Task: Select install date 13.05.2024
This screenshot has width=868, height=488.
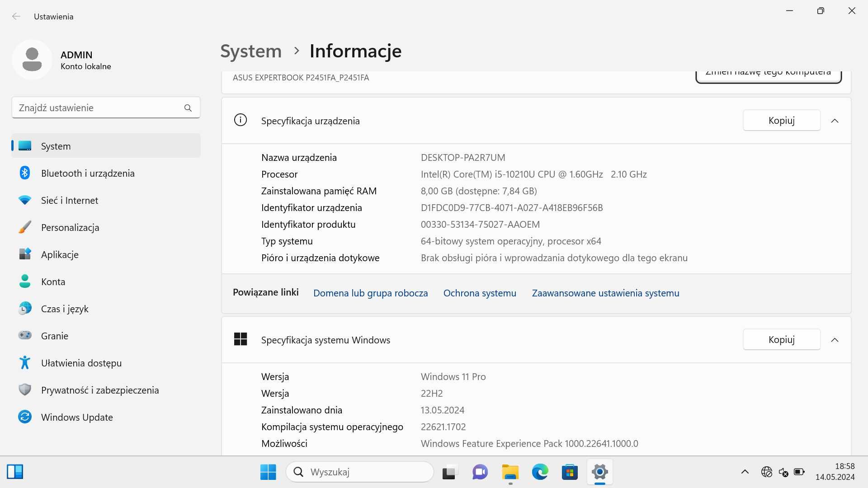Action: [x=442, y=410]
